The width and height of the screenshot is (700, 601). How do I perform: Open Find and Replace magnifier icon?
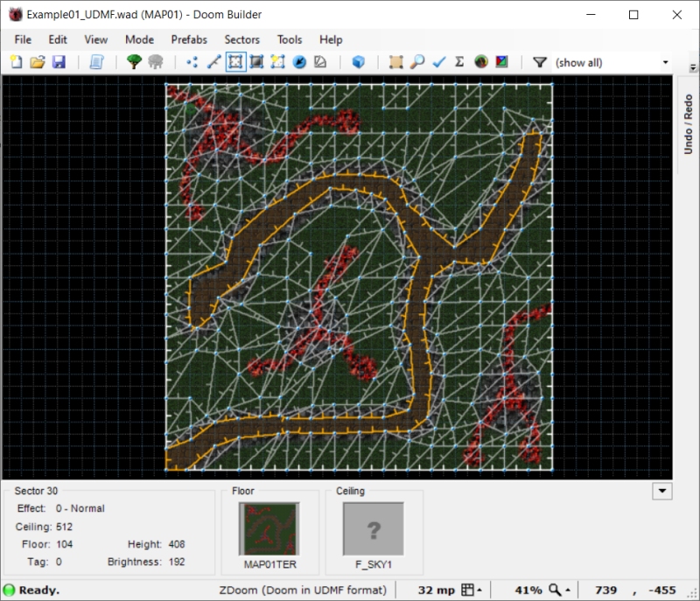tap(417, 61)
